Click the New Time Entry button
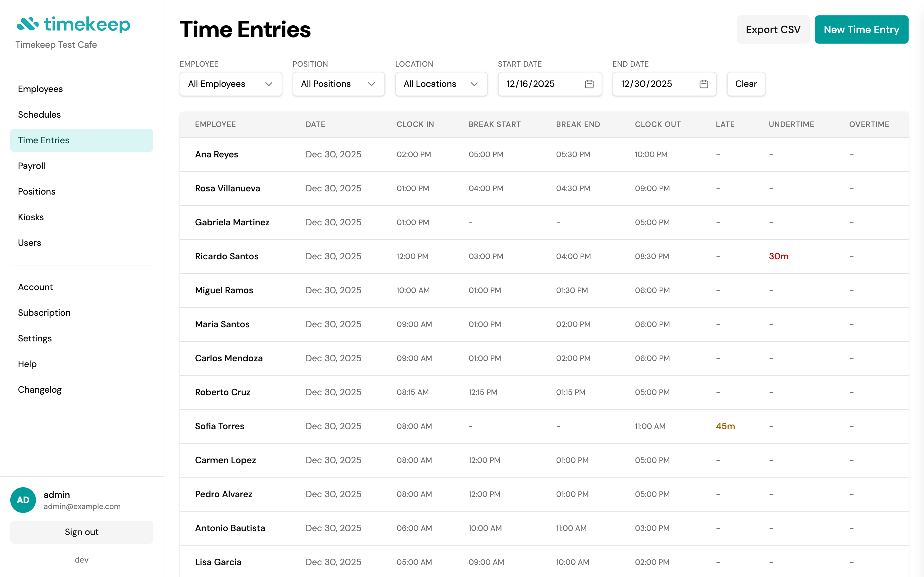 click(x=861, y=29)
